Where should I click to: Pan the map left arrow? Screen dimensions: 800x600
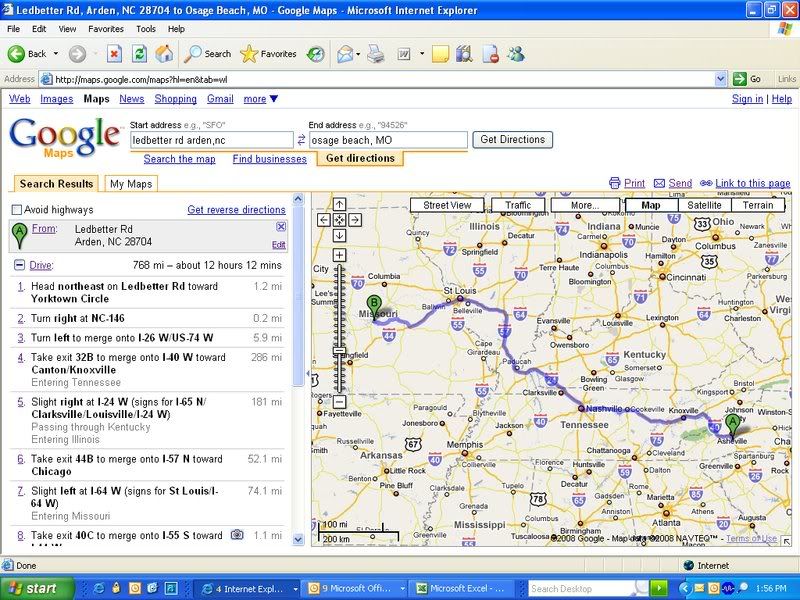point(323,220)
